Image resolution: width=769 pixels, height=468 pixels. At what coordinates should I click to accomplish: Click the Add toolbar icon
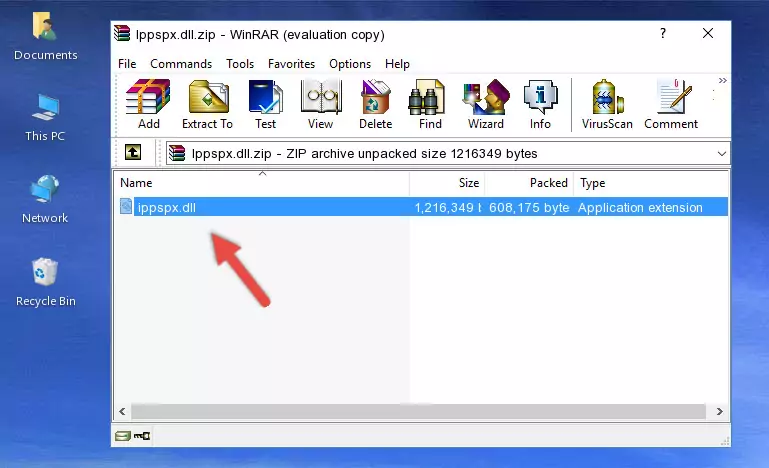148,104
